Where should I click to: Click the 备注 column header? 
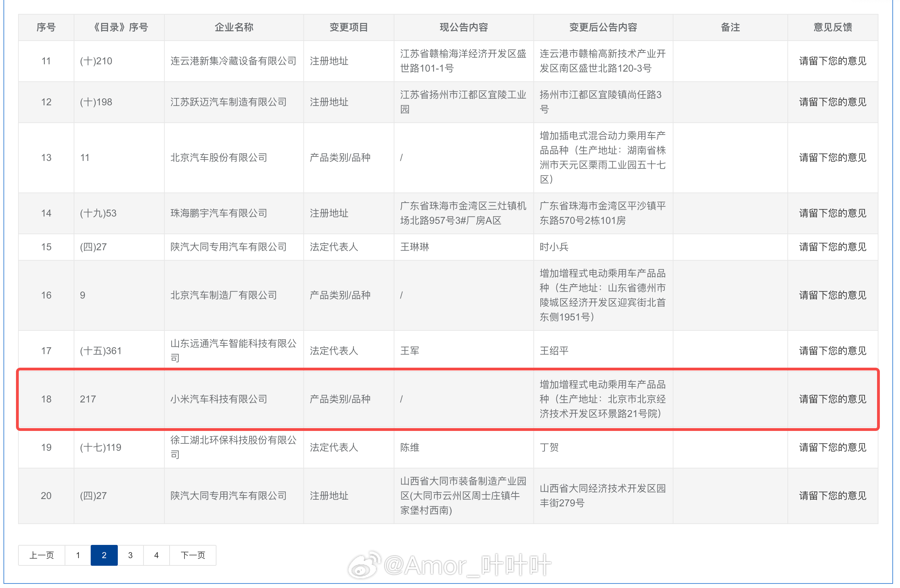730,27
